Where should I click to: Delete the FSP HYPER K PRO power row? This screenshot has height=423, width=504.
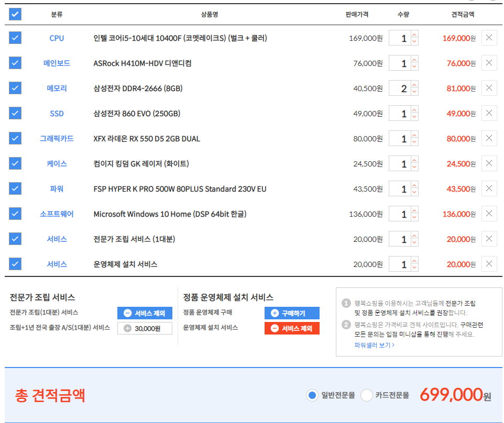coord(489,188)
